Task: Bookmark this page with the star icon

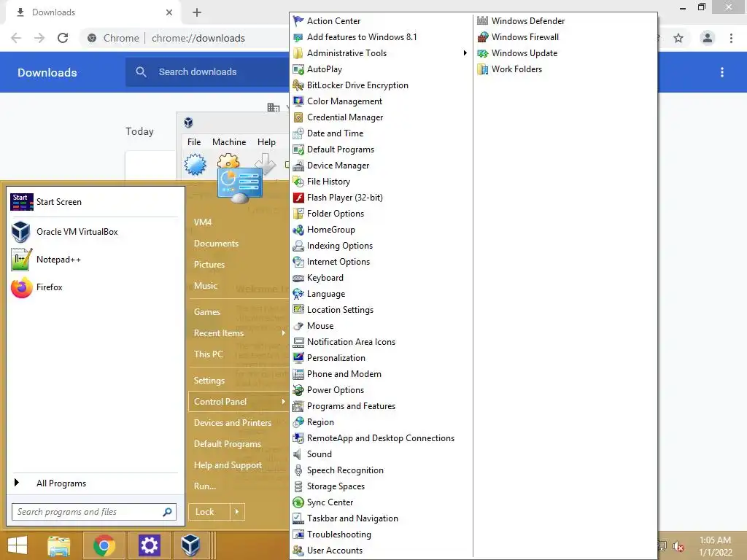Action: tap(678, 38)
